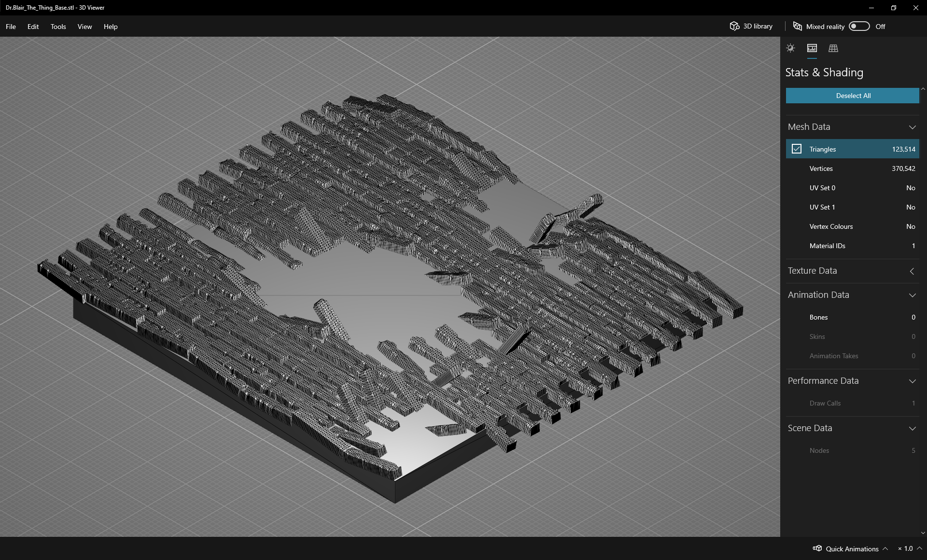The image size is (927, 560).
Task: Toggle Mixed reality switch on
Action: pos(859,26)
